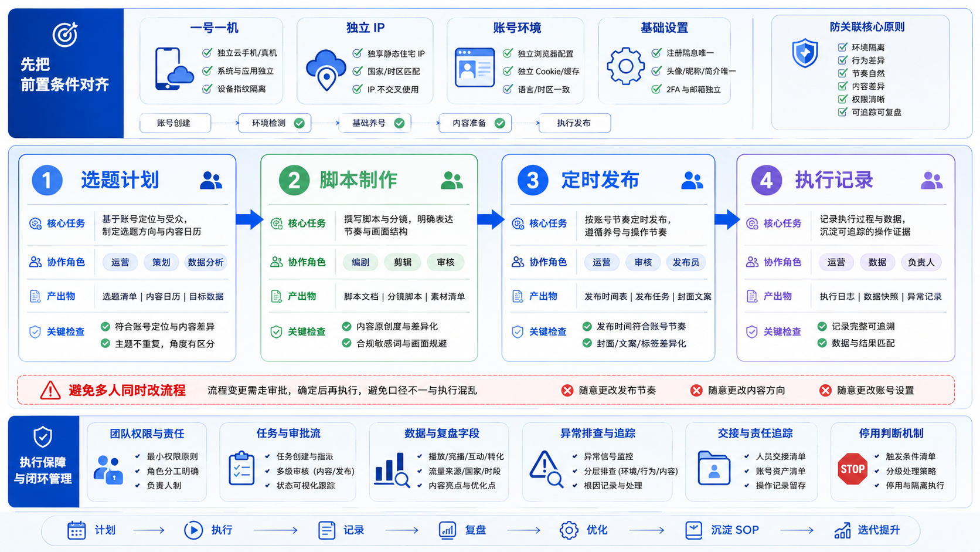Click the text 最小权限原则
The width and height of the screenshot is (980, 552).
pyautogui.click(x=172, y=456)
